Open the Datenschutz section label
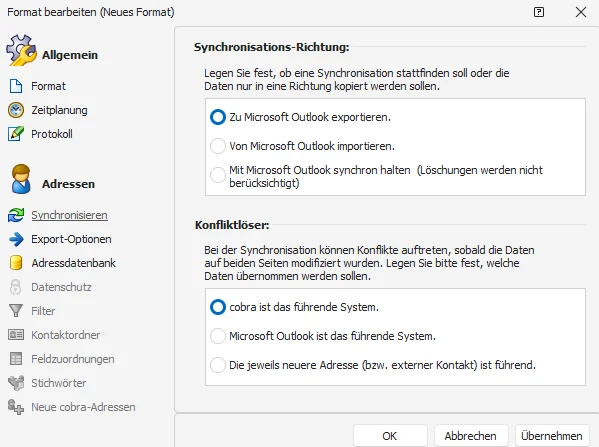The image size is (599, 447). (62, 287)
